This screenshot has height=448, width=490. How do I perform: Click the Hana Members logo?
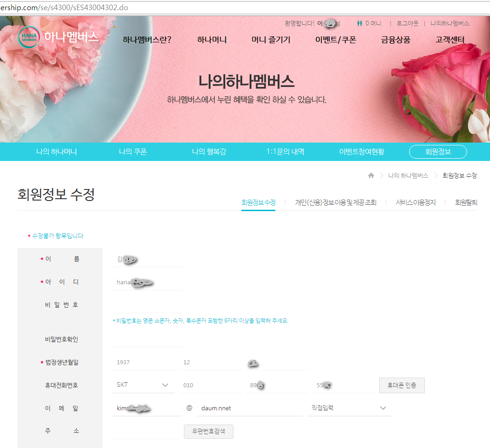[58, 37]
